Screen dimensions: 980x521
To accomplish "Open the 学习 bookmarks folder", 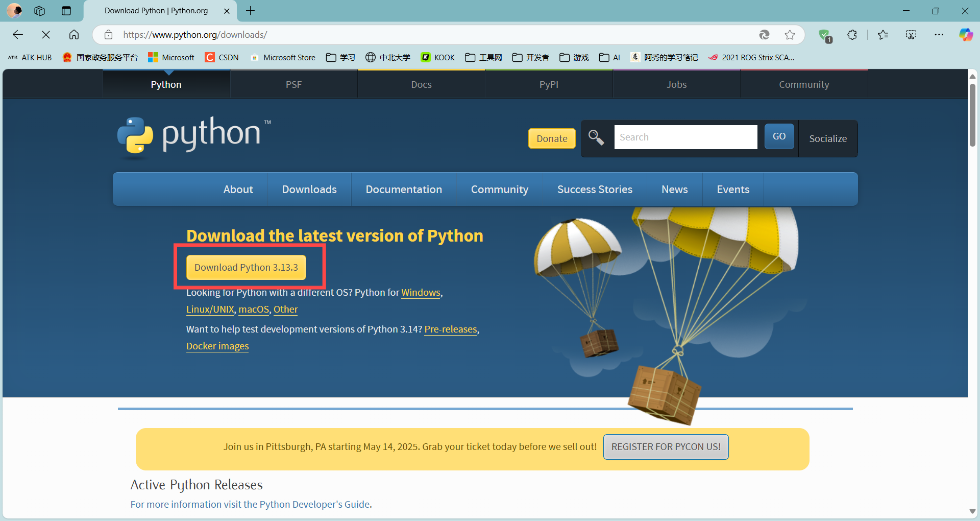I will pyautogui.click(x=340, y=57).
